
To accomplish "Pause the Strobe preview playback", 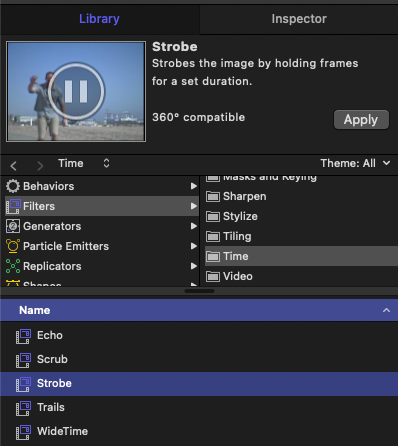I will coord(76,91).
